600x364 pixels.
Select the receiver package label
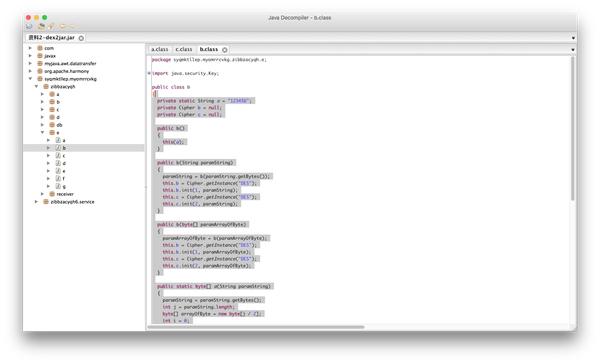65,194
